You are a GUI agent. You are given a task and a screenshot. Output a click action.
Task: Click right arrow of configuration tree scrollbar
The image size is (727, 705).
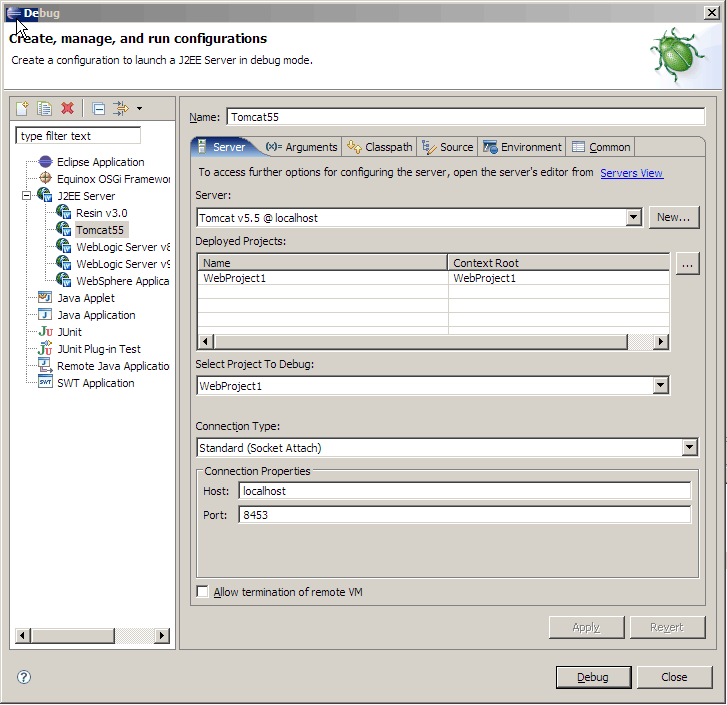(161, 635)
